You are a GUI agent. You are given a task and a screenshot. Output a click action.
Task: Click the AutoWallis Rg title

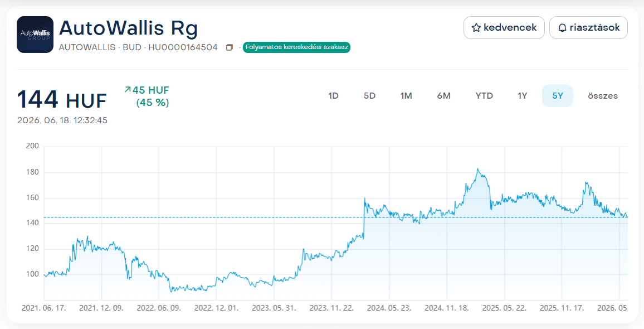coord(129,28)
